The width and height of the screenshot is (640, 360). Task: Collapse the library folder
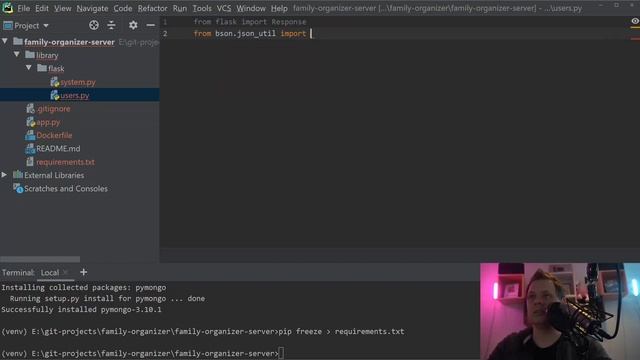[17, 54]
